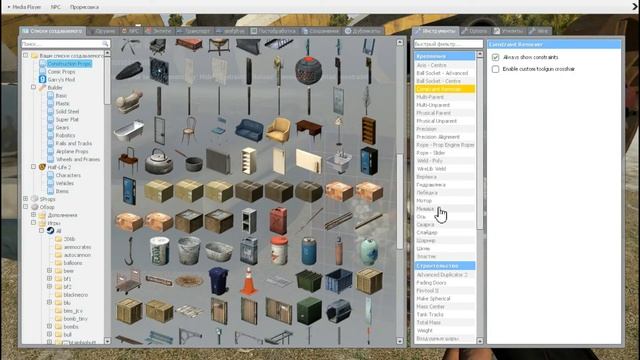Screen dimensions: 640x360
Task: Switch to the Транспорт tab
Action: tap(194, 31)
